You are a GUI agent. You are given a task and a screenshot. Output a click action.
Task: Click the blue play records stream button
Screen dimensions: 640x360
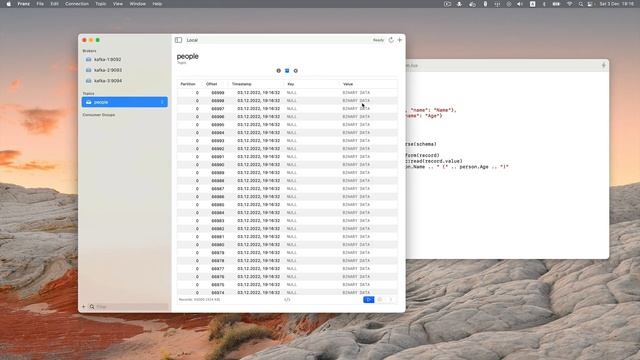[x=369, y=300]
